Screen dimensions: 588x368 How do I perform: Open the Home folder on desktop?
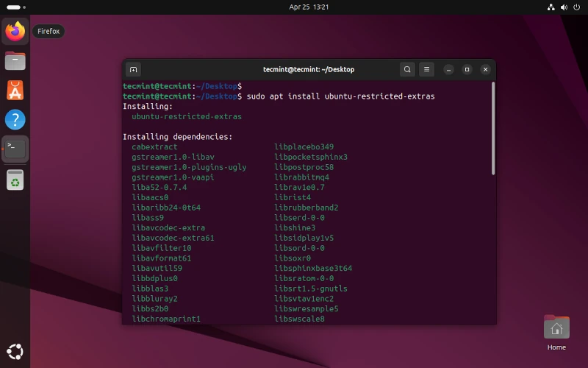click(x=556, y=330)
